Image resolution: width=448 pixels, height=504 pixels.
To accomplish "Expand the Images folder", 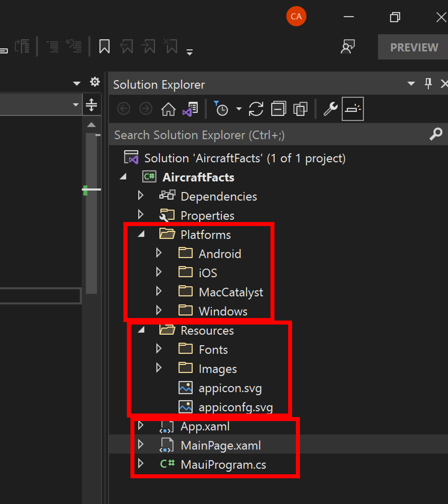I will pos(159,368).
